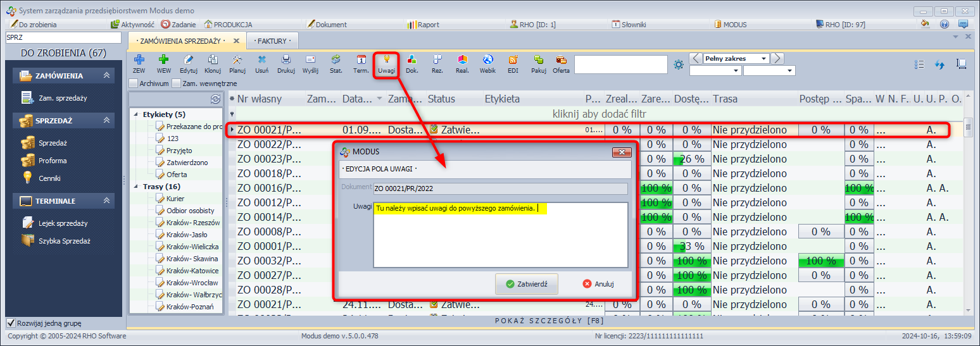Go to next date range arrow
Viewport: 980px width, 346px height.
[777, 59]
